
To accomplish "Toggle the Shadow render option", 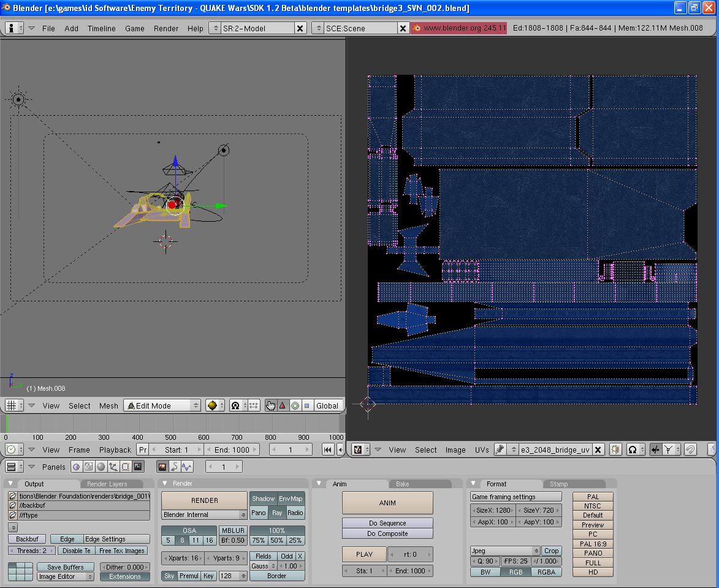I will (263, 499).
